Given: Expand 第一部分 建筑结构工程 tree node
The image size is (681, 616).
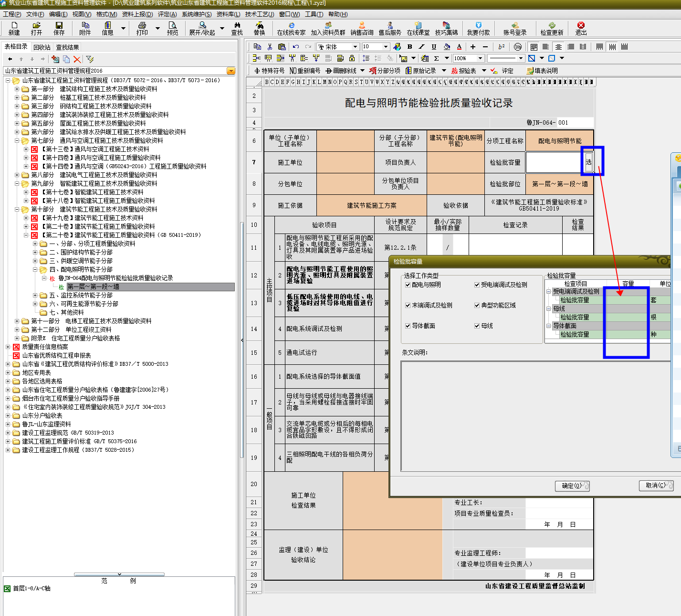Looking at the screenshot, I should coord(17,89).
